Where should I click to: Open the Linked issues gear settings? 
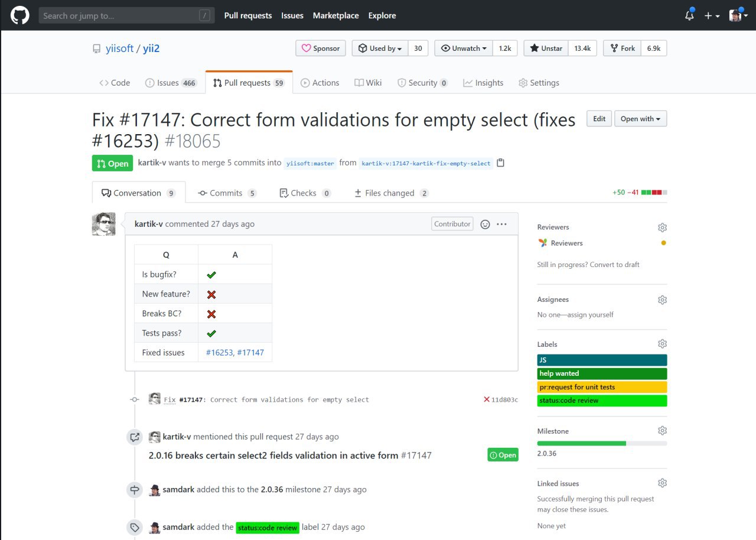pos(662,483)
